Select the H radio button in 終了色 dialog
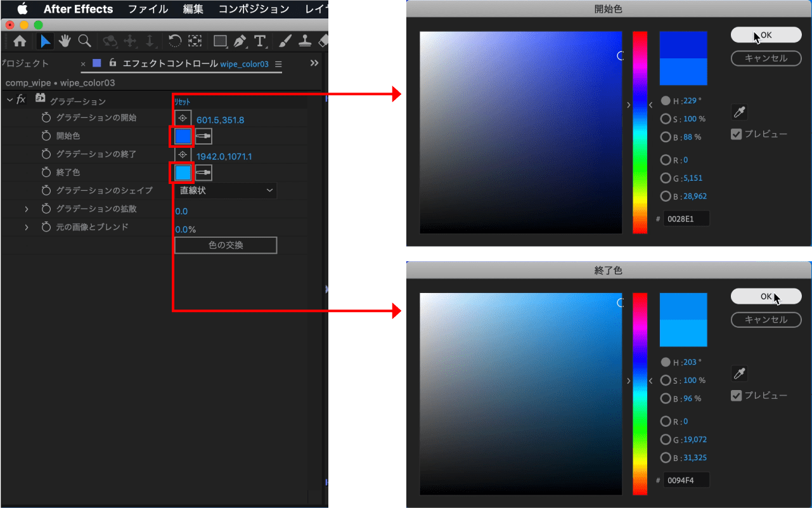The height and width of the screenshot is (508, 812). pyautogui.click(x=665, y=362)
